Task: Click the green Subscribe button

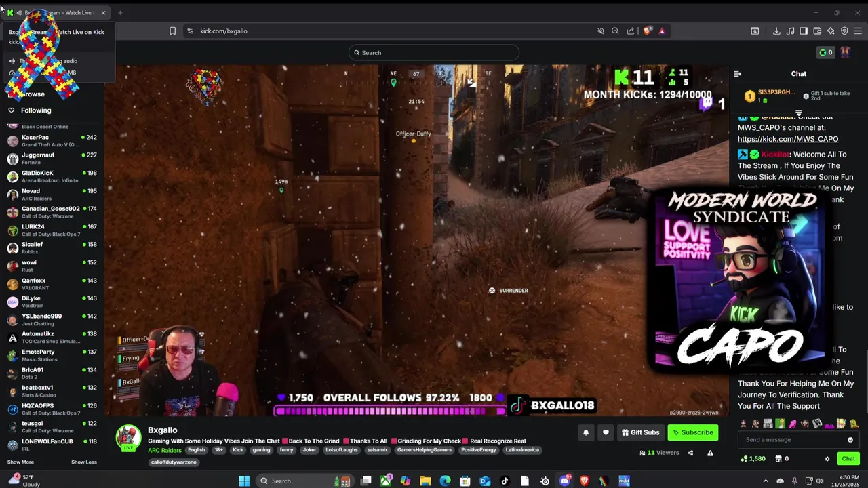Action: [692, 432]
